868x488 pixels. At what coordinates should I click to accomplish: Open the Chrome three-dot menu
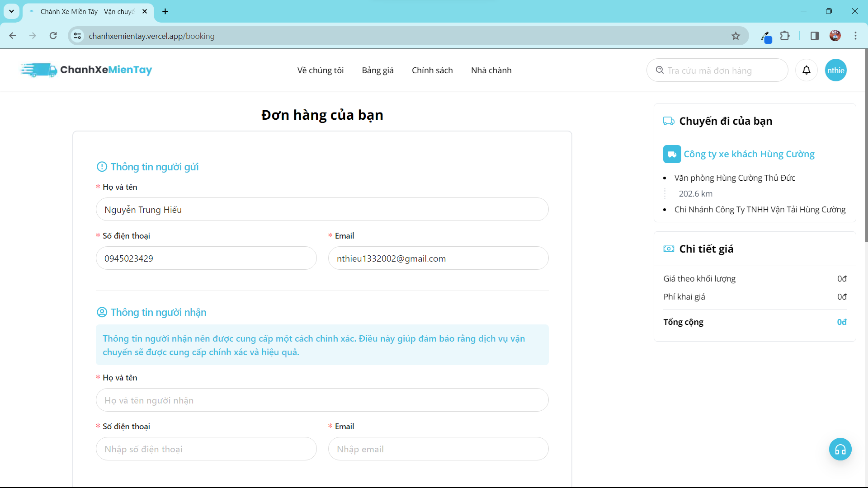pos(855,36)
